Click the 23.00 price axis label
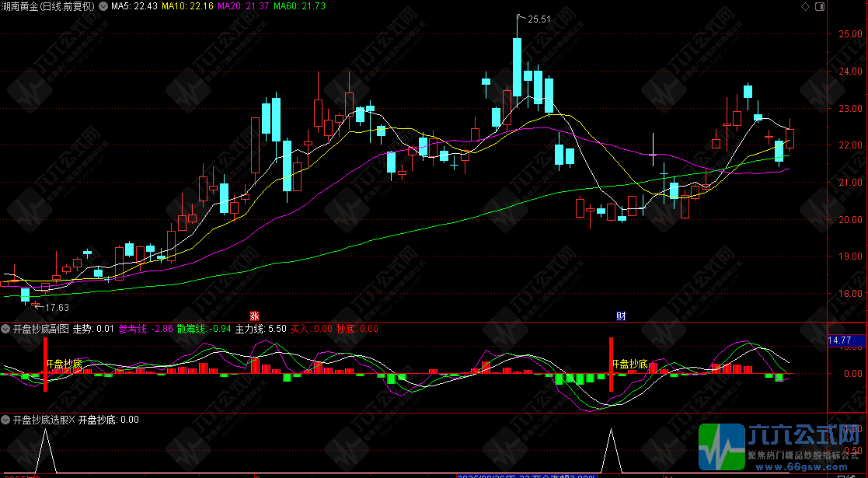868x478 pixels. [852, 109]
